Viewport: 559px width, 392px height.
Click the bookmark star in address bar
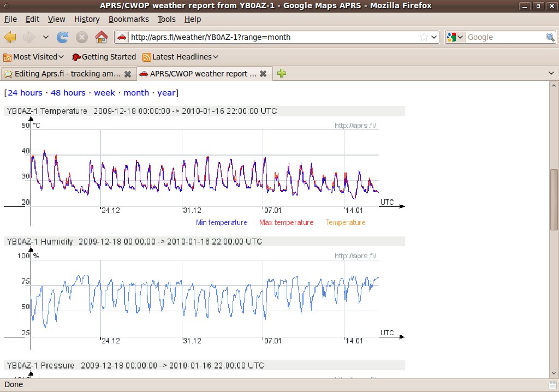424,37
